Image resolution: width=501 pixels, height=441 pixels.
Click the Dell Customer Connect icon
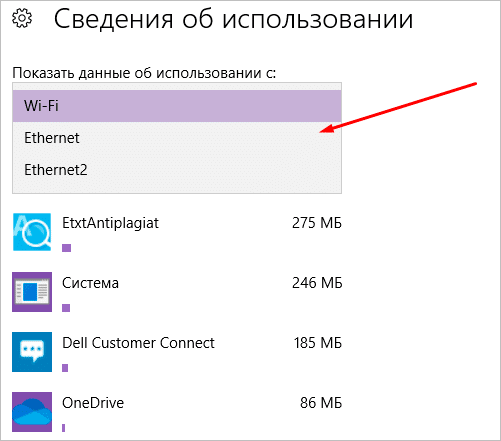32,352
